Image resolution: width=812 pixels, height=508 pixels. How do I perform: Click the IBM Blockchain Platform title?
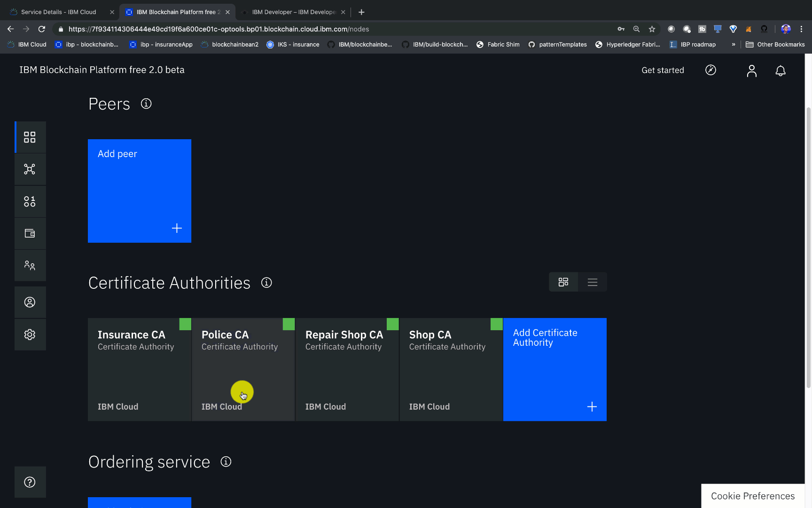(x=102, y=70)
